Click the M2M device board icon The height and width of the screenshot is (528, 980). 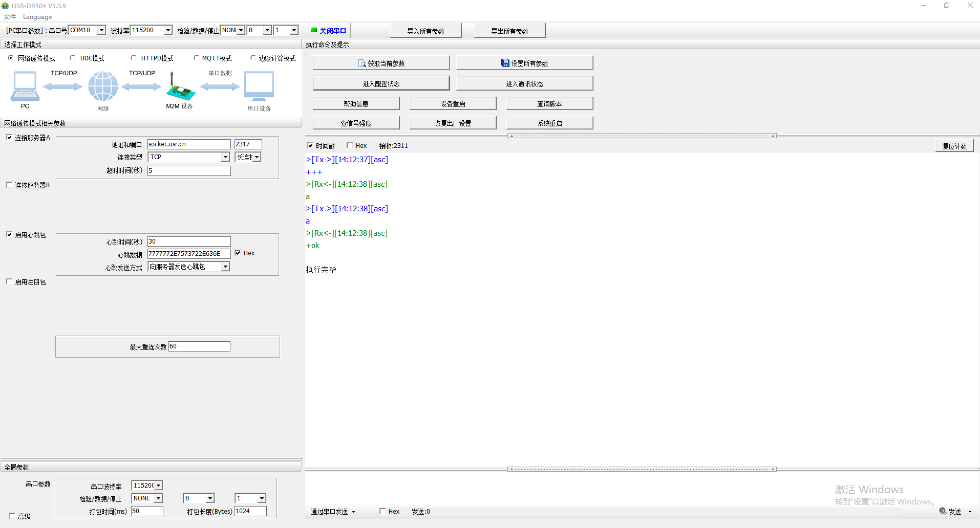(180, 88)
